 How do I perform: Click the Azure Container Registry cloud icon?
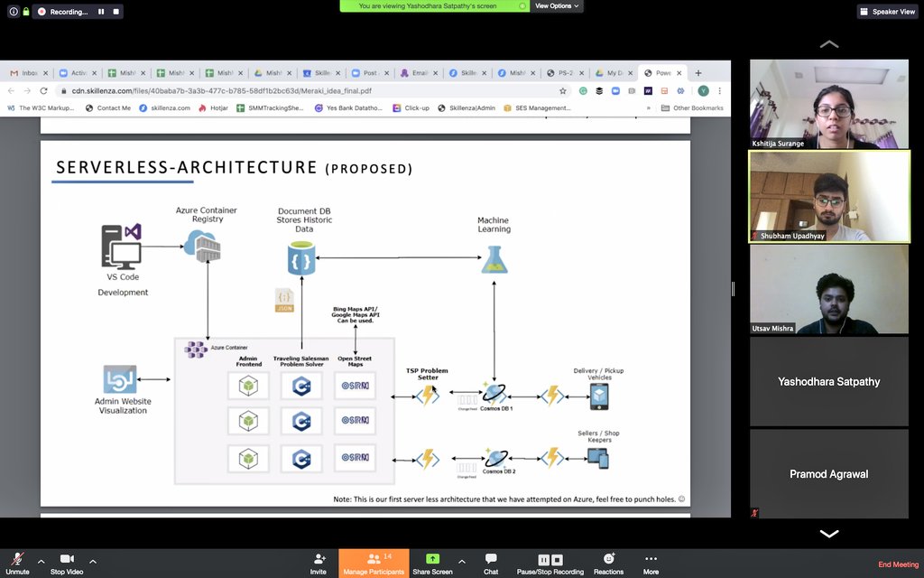tap(203, 246)
